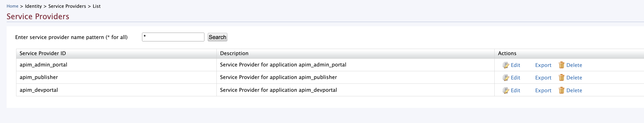Export the apim_publisher service provider
Image resolution: width=644 pixels, height=123 pixels.
[543, 78]
